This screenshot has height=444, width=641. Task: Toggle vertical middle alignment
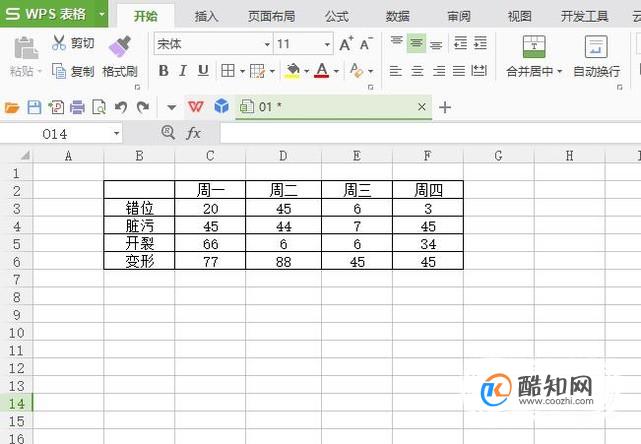pyautogui.click(x=416, y=43)
